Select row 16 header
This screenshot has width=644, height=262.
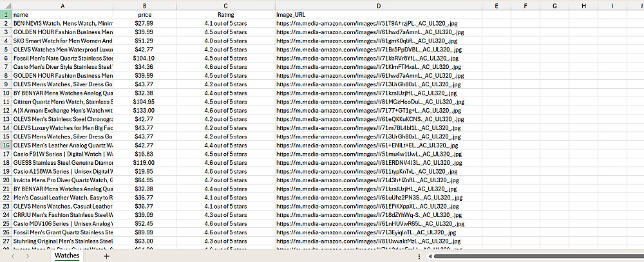pos(6,145)
